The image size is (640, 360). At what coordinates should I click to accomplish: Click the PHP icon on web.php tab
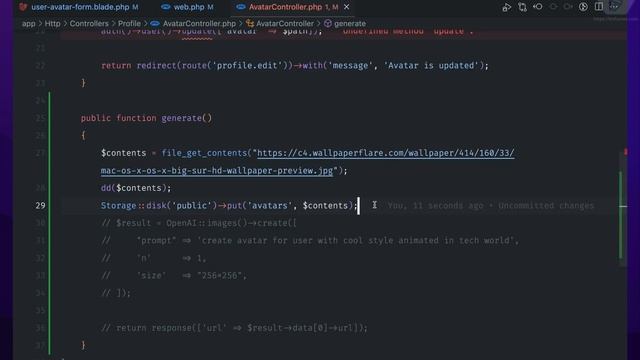[165, 7]
